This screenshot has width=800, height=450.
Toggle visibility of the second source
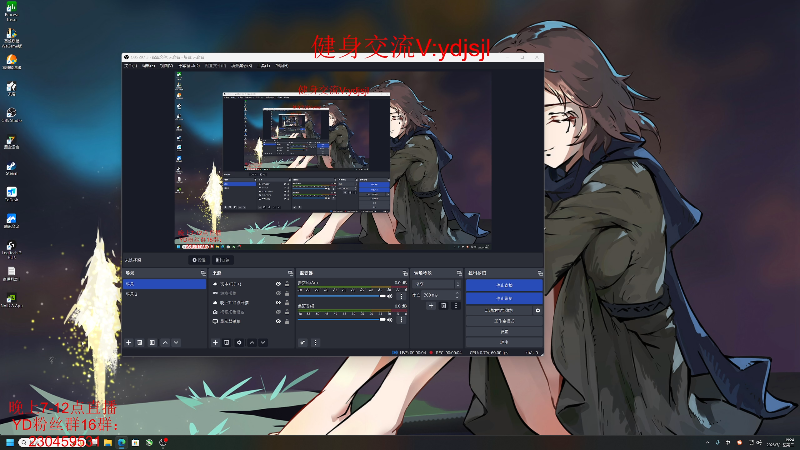pyautogui.click(x=278, y=293)
